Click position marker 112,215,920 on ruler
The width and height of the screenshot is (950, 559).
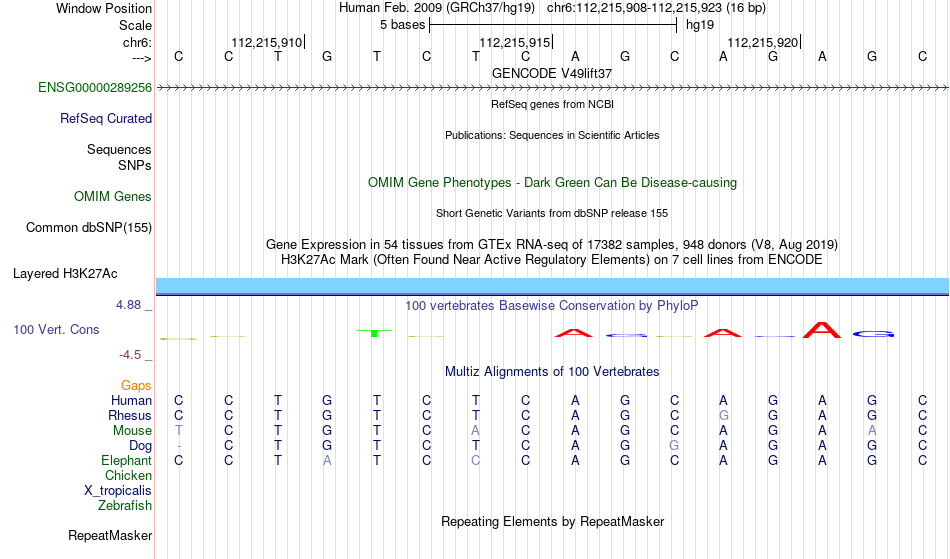coord(763,42)
